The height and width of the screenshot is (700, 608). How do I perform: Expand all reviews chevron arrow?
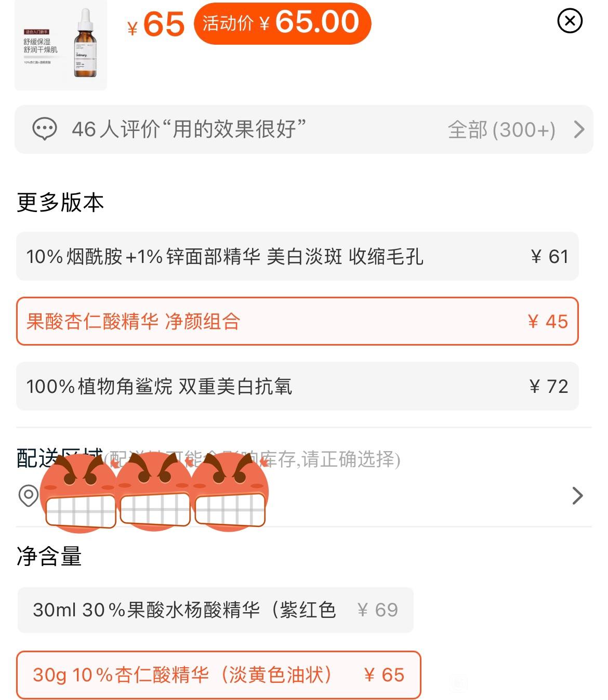tap(579, 129)
